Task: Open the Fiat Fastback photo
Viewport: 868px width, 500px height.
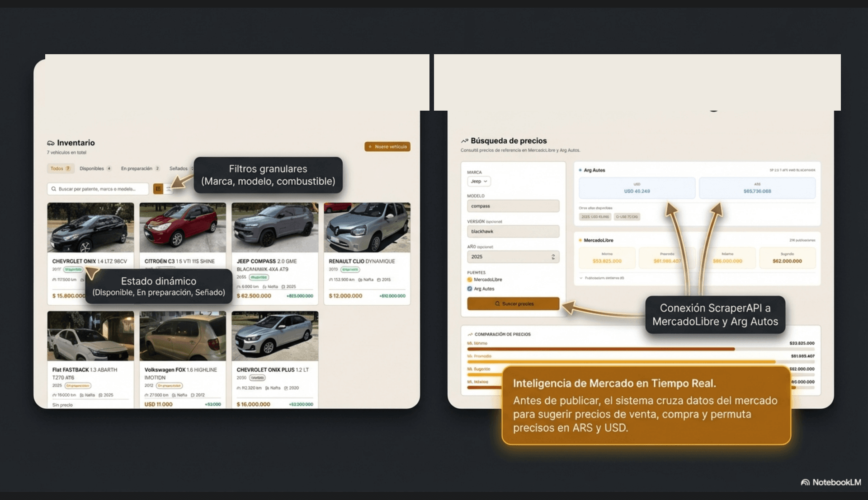Action: pos(90,336)
